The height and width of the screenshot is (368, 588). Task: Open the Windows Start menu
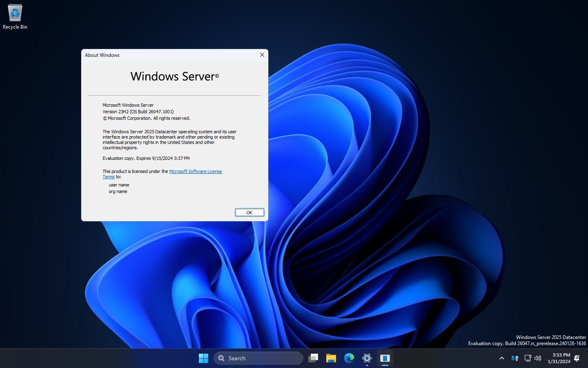(x=203, y=358)
